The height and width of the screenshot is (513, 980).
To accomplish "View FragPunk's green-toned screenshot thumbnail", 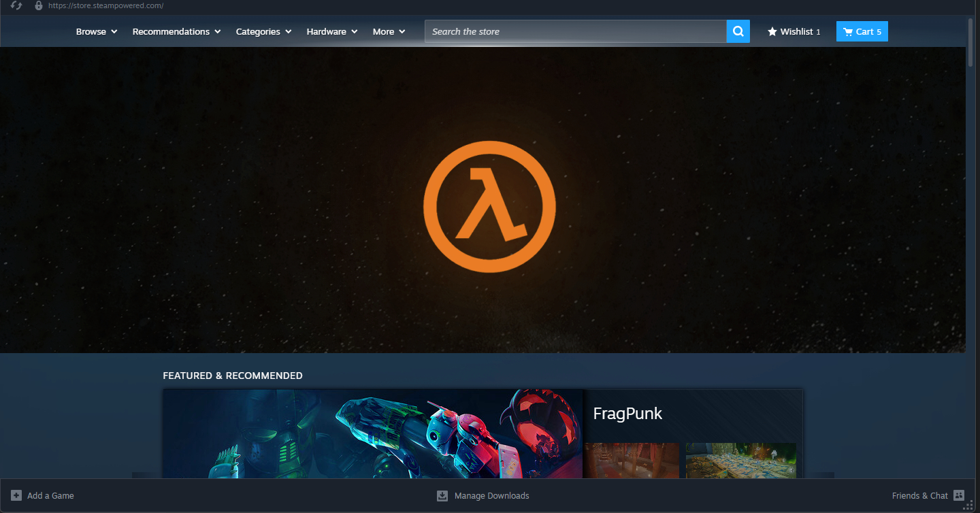I will point(741,461).
